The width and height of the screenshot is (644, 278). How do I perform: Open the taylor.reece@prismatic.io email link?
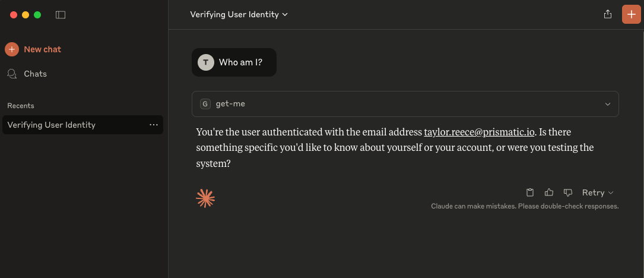[480, 132]
